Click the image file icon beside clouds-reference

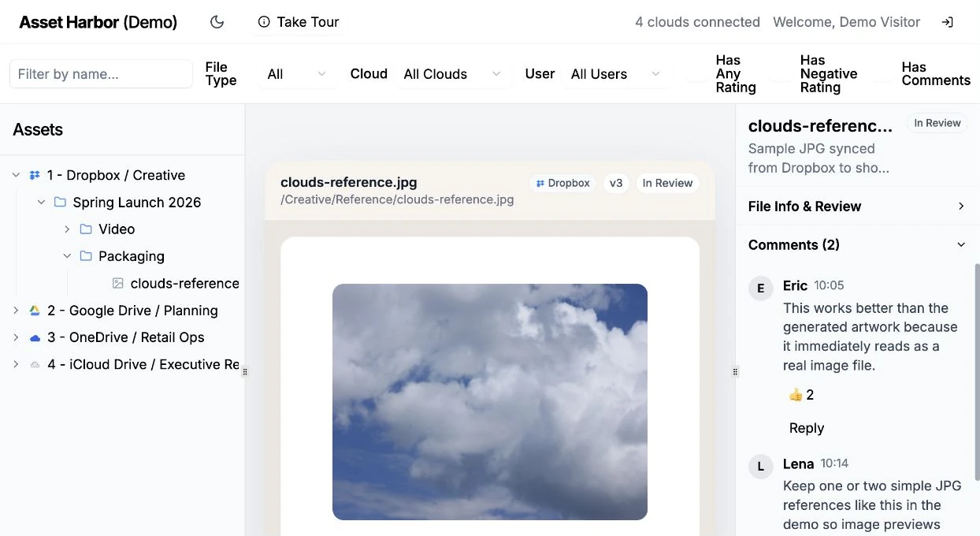coord(118,283)
